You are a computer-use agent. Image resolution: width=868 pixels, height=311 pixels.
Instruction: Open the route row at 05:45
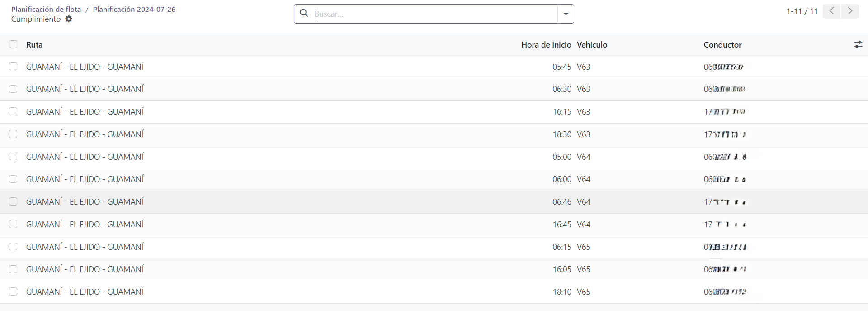coord(85,67)
